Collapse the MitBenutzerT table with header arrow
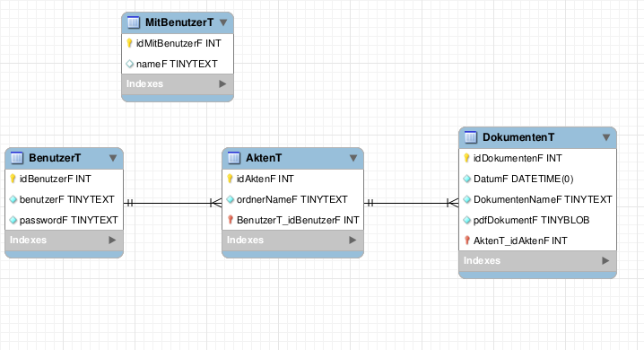This screenshot has width=644, height=350. (x=223, y=22)
